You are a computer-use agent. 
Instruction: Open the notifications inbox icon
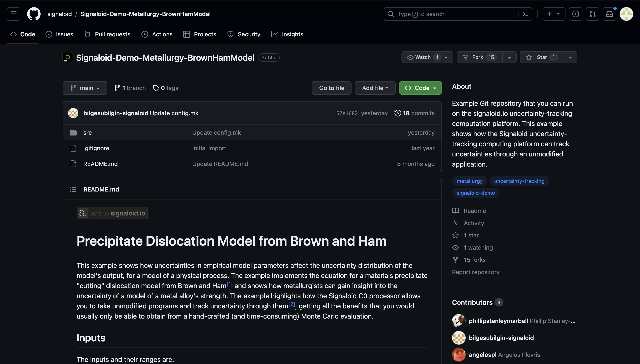(x=609, y=14)
